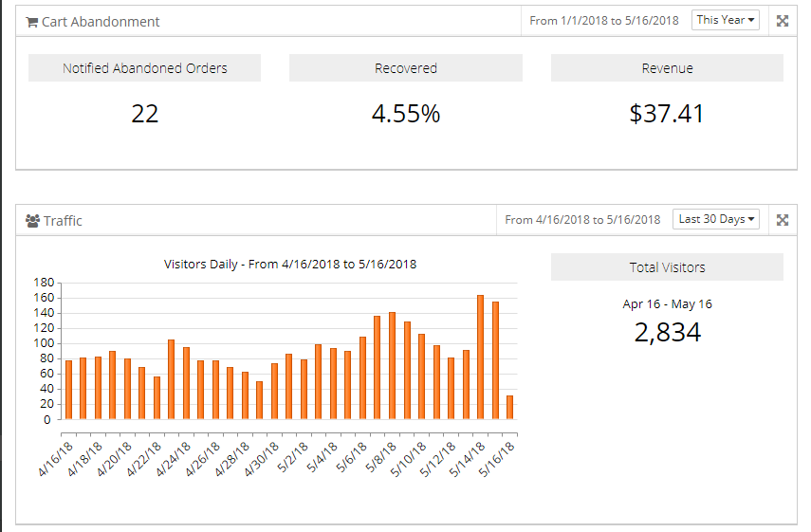Click the short last bar for 5/16/18
Screen dimensions: 811x532
[509, 407]
